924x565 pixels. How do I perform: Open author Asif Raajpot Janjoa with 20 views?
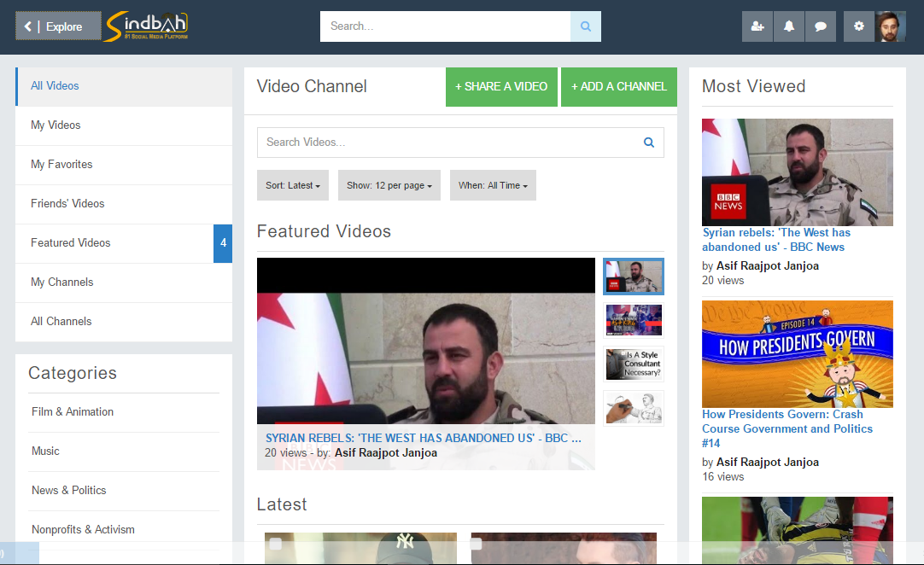[x=767, y=265]
